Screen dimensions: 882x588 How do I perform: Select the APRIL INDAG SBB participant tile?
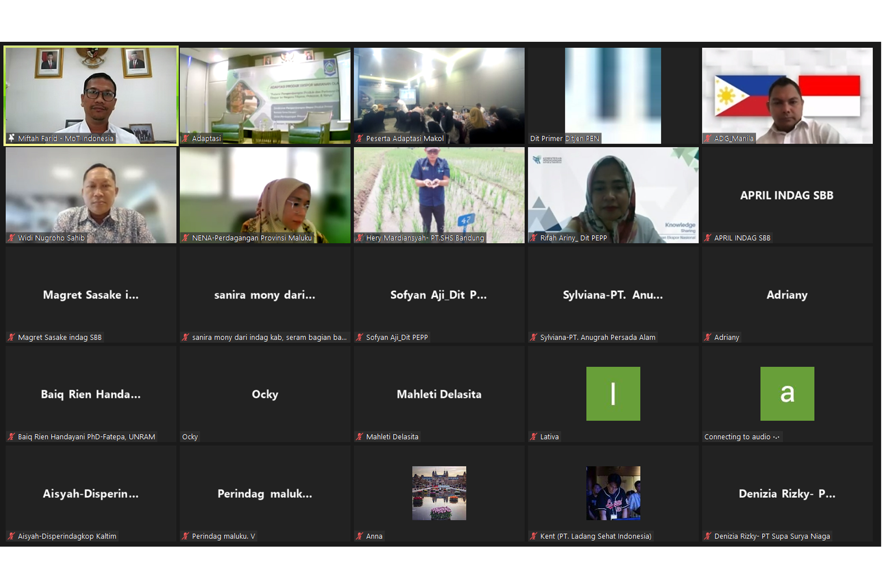click(787, 195)
